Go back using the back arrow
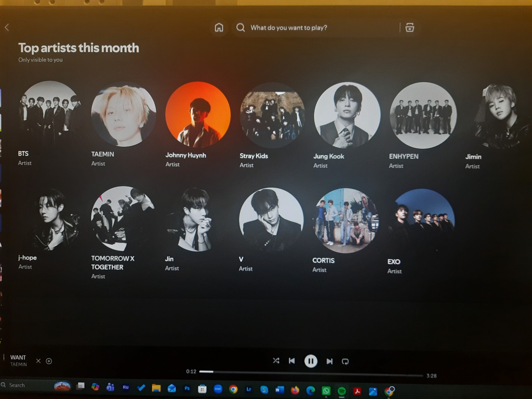This screenshot has width=532, height=399. pyautogui.click(x=7, y=27)
